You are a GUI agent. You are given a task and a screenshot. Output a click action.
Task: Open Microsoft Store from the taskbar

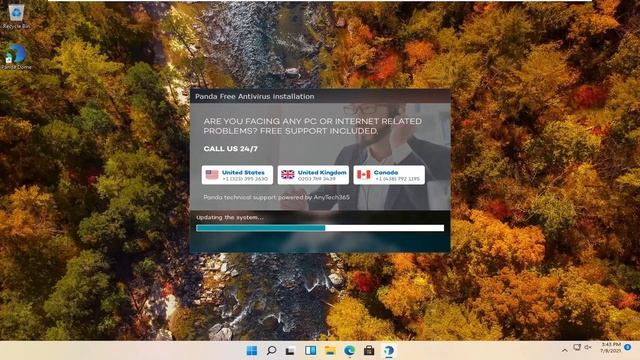coord(369,351)
